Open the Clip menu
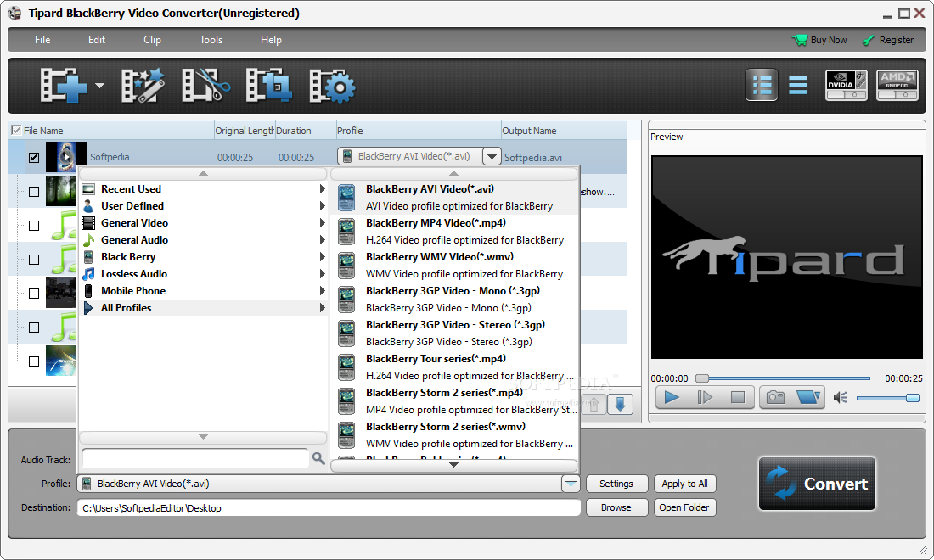Image resolution: width=934 pixels, height=560 pixels. pyautogui.click(x=152, y=40)
